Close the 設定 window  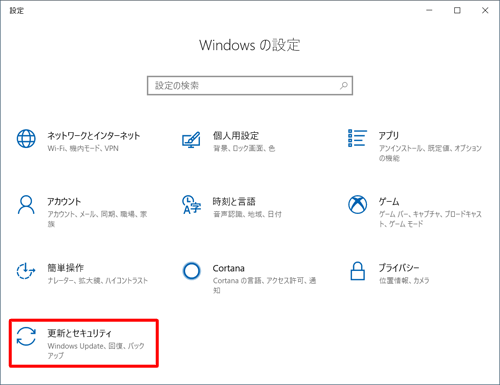pyautogui.click(x=485, y=11)
